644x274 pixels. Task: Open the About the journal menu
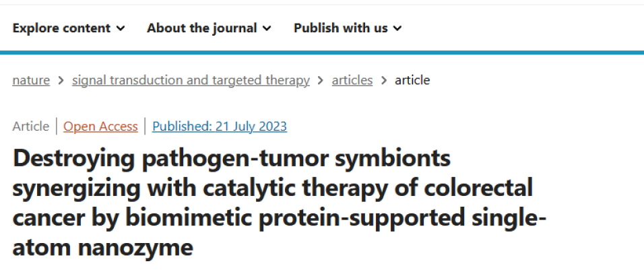coord(201,28)
